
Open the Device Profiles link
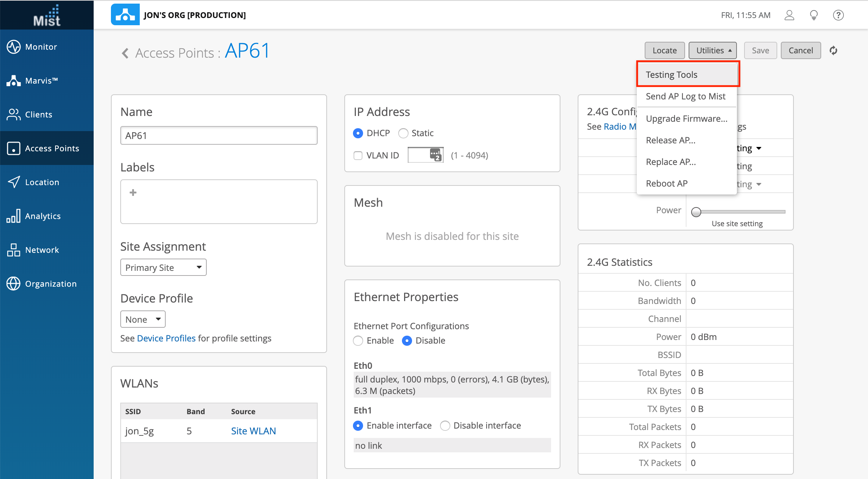[x=166, y=338]
